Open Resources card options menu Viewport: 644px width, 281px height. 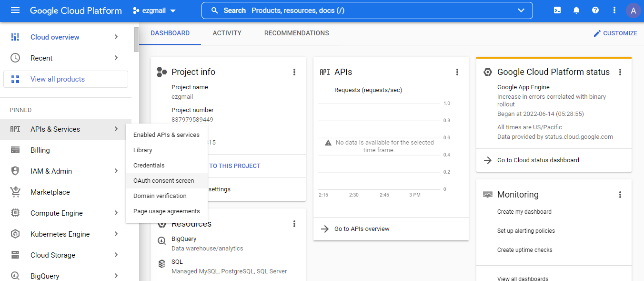coord(294,224)
